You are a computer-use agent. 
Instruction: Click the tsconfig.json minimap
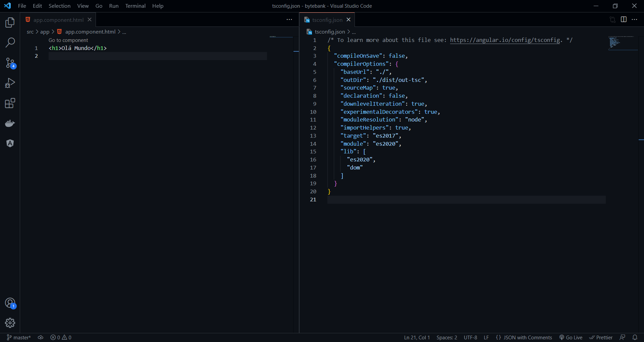coord(623,43)
